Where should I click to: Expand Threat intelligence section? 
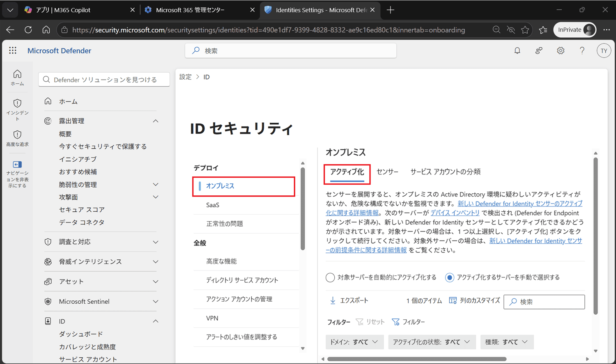click(x=156, y=261)
